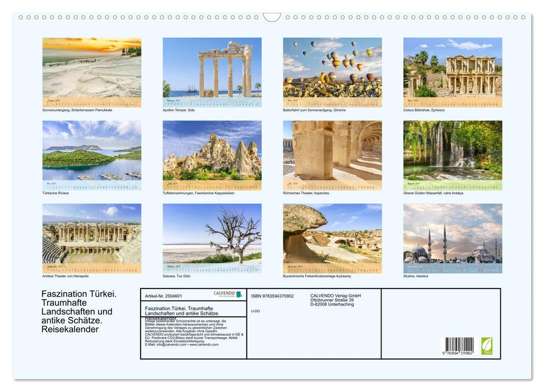
Task: Click the info@calvendo.com email line
Action: 182,344
